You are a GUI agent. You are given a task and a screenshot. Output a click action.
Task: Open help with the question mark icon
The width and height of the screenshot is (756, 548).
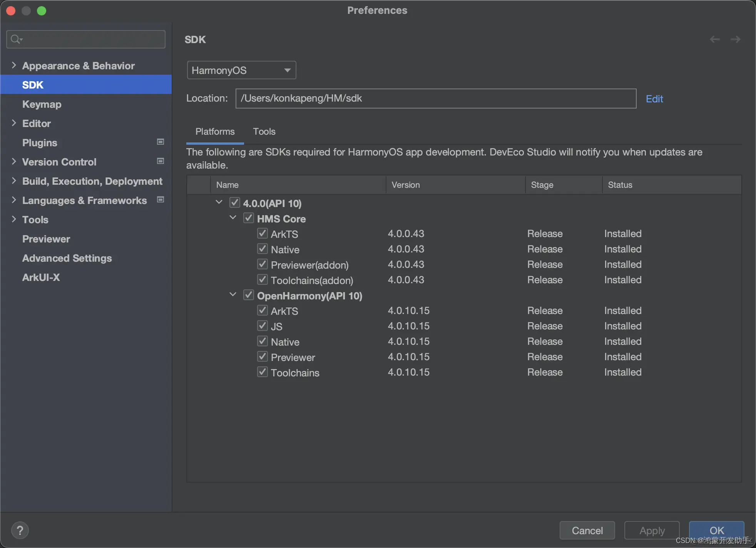20,530
